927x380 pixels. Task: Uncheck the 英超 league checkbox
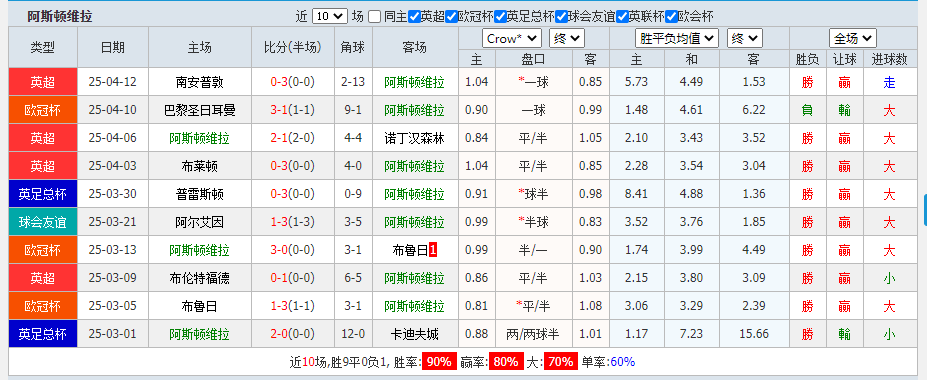click(x=414, y=17)
